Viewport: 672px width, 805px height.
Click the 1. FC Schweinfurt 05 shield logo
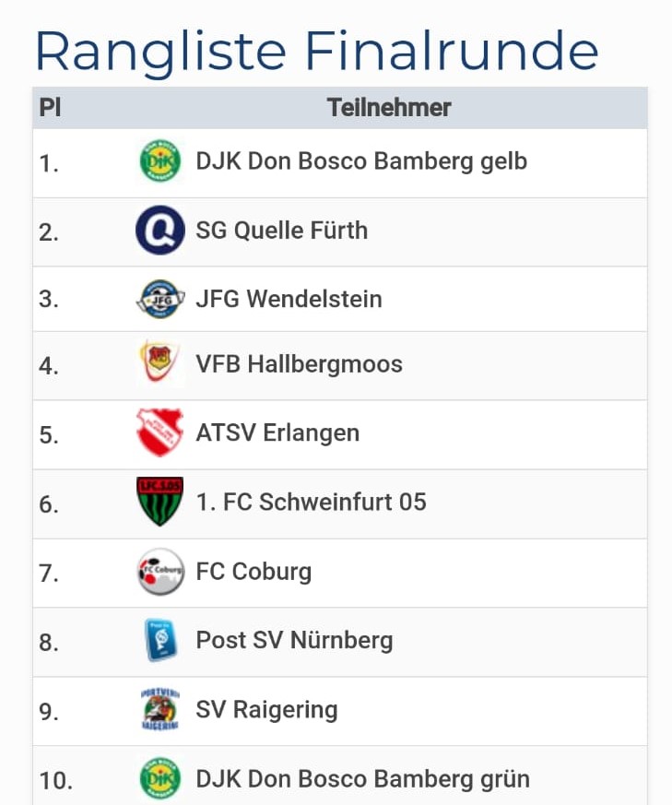(x=159, y=502)
